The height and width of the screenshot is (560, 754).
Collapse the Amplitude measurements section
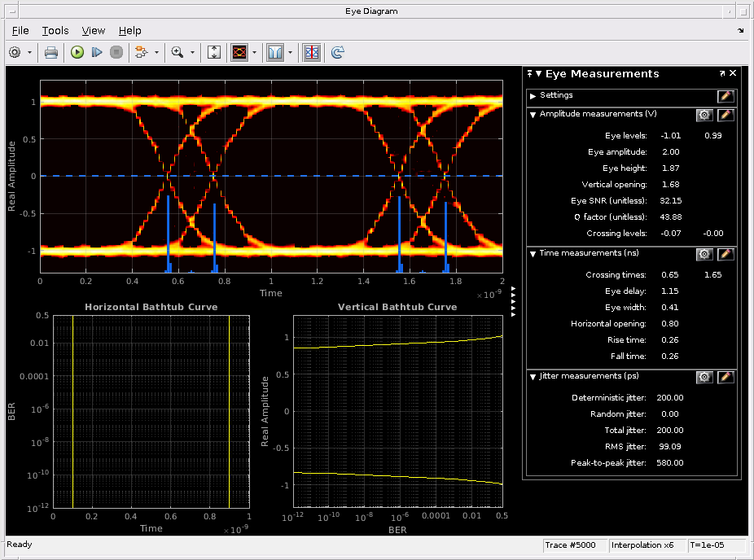coord(533,115)
